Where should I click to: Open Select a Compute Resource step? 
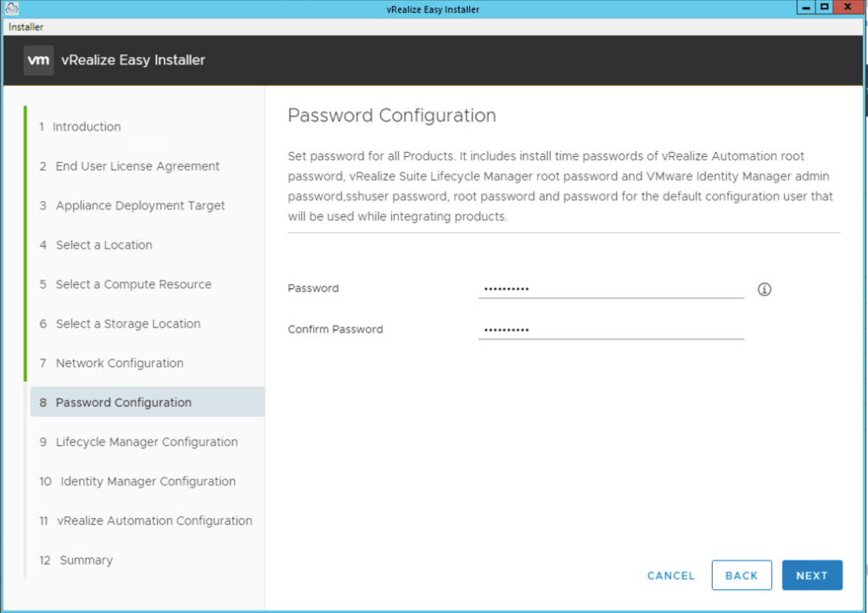(x=133, y=285)
